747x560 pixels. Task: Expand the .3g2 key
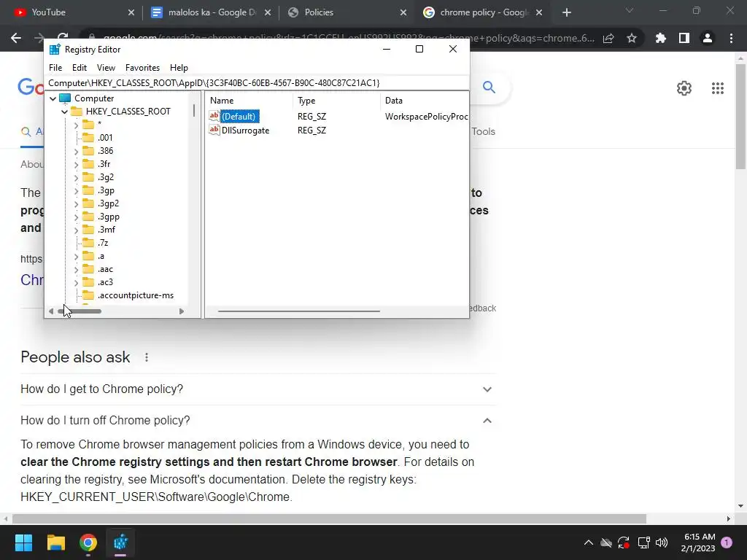[76, 178]
